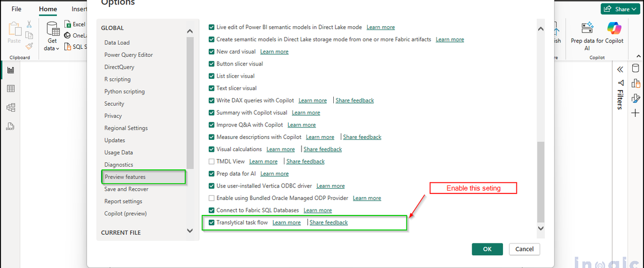Uncheck Button slicer visual checkbox
Screen dimensions: 644x268
(211, 64)
